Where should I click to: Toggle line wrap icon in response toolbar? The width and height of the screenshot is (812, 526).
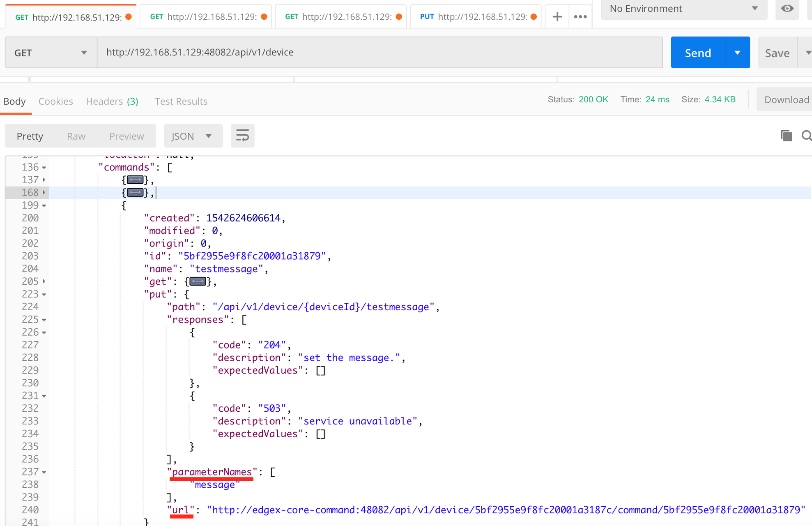[x=242, y=136]
